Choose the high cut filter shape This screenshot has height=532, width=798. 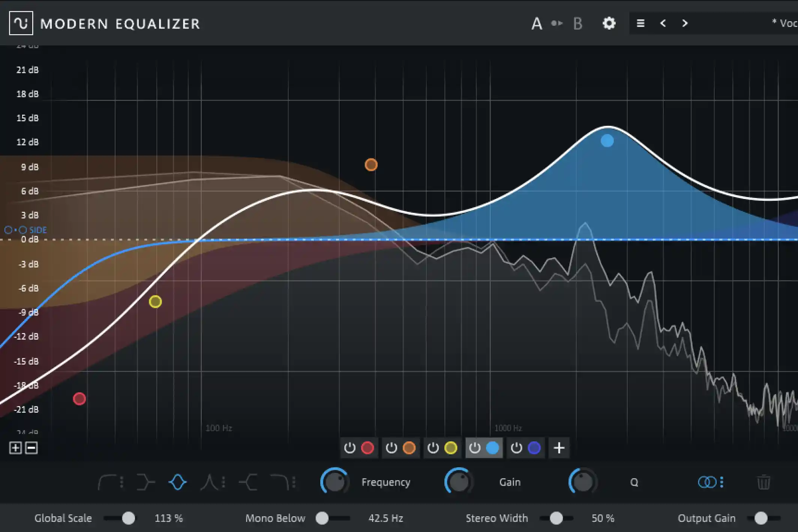point(280,482)
